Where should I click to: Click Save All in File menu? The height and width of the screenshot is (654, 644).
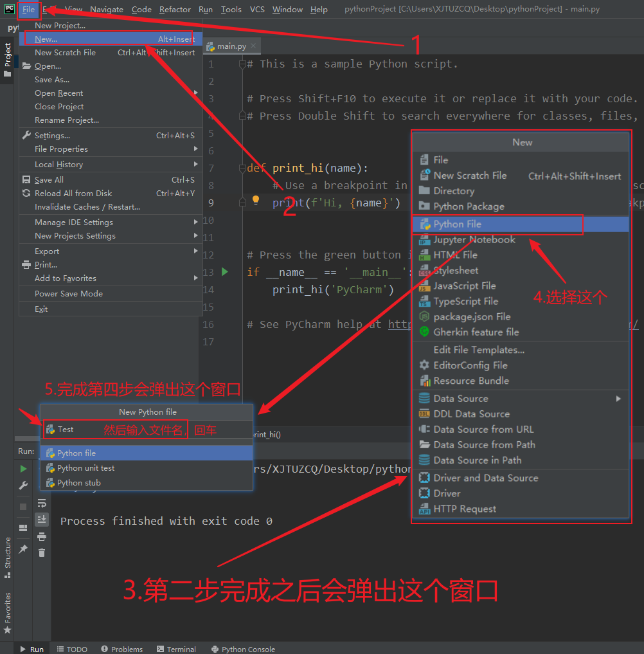111,180
